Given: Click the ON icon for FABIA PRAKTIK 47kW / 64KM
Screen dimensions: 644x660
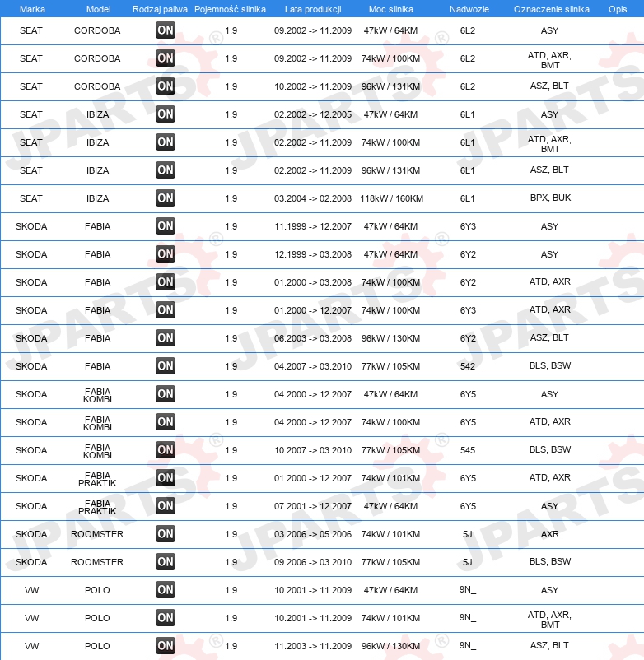Looking at the screenshot, I should point(165,506).
